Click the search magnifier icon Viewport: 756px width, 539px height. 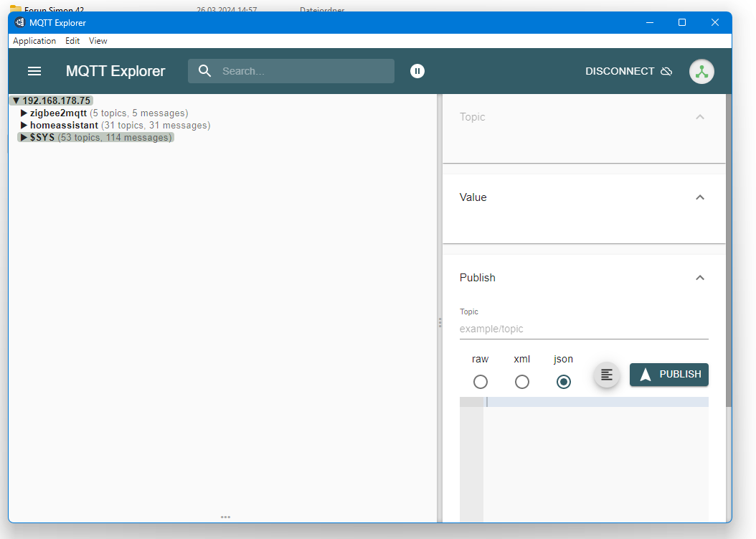pyautogui.click(x=205, y=71)
